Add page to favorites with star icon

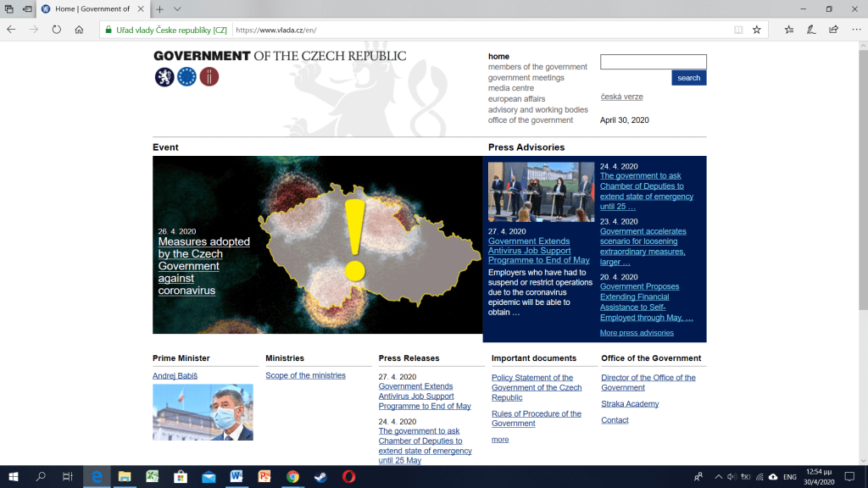tap(757, 29)
